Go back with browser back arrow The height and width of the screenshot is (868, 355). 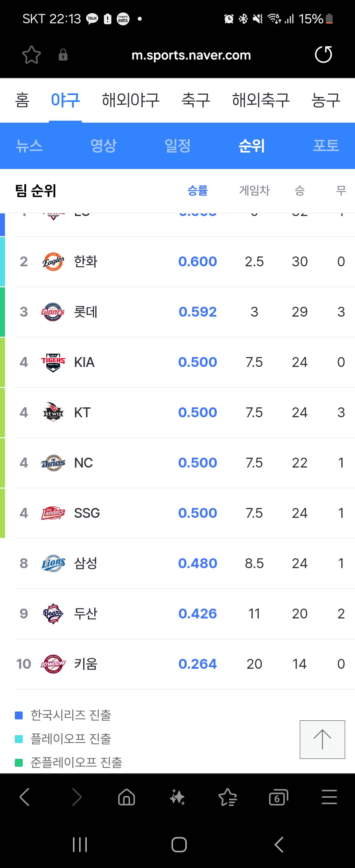[x=25, y=797]
